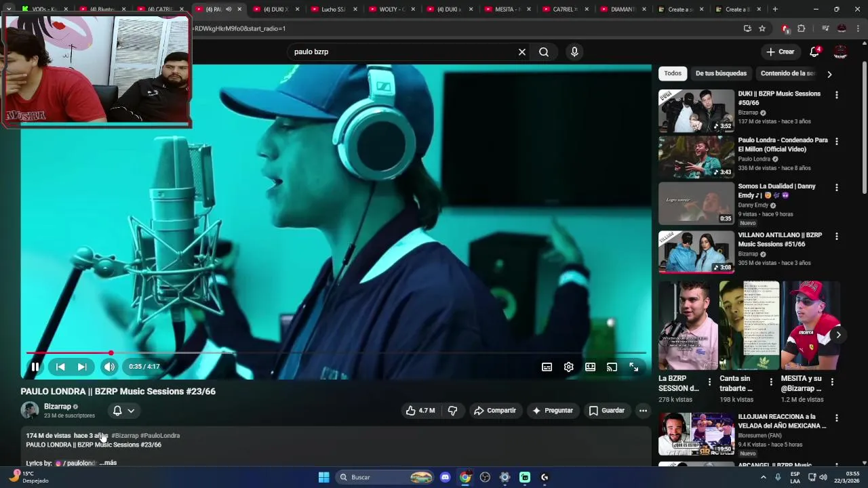Open options for La BZRP SESSION short
The image size is (868, 488).
click(x=710, y=382)
